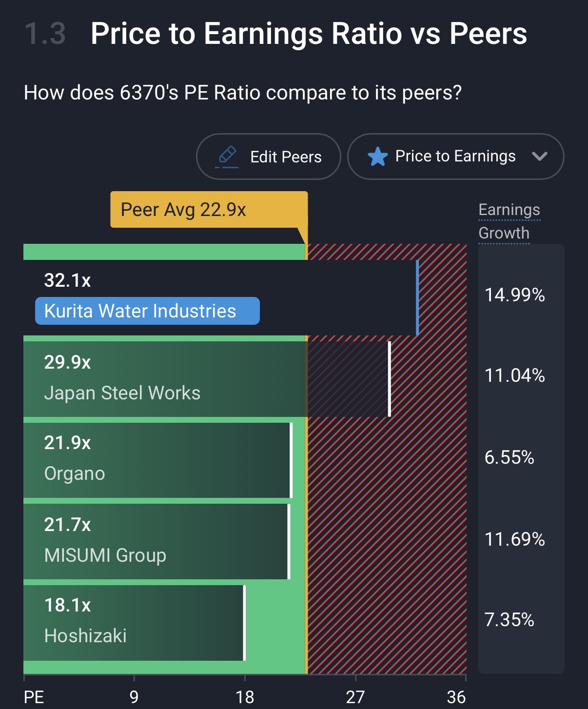Click the pencil edit icon
Image resolution: width=588 pixels, height=709 pixels.
pos(227,156)
